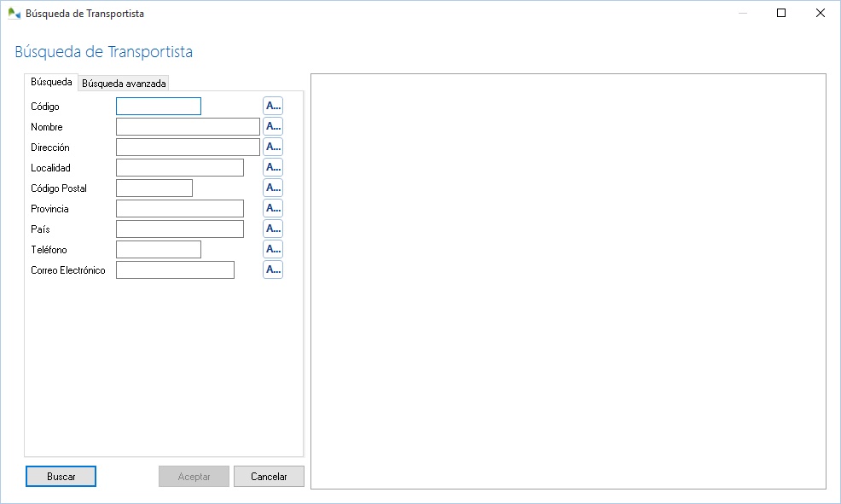841x504 pixels.
Task: Select the Código Postal text field
Action: tap(154, 188)
